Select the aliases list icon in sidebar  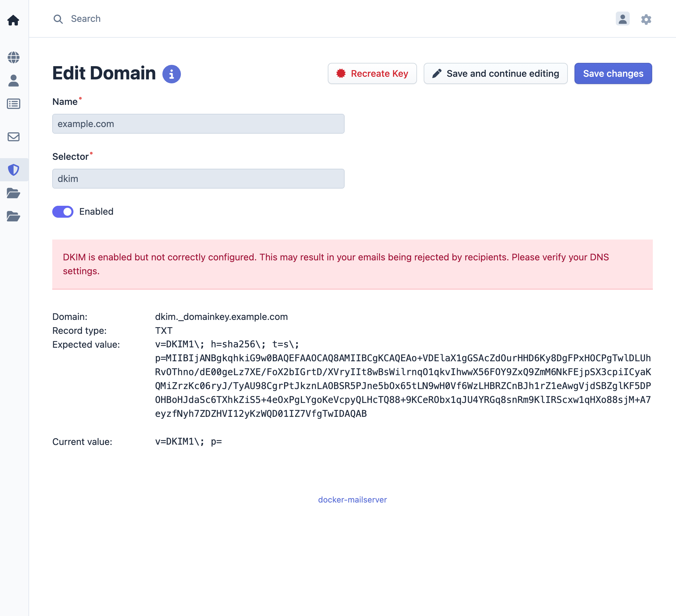click(x=14, y=104)
